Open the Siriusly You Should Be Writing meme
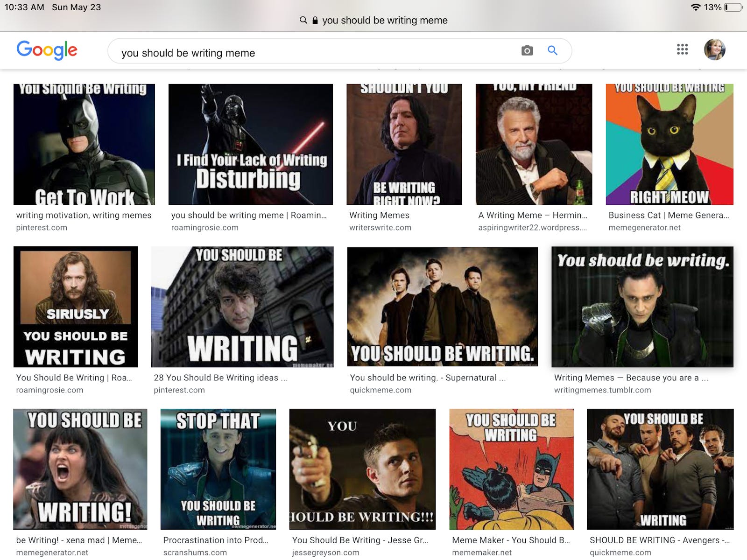747x560 pixels. [x=76, y=307]
